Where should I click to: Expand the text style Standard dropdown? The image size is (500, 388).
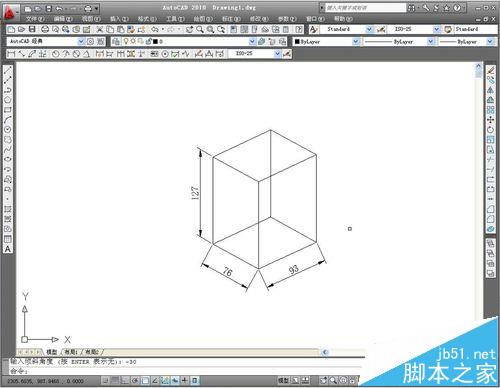(369, 30)
